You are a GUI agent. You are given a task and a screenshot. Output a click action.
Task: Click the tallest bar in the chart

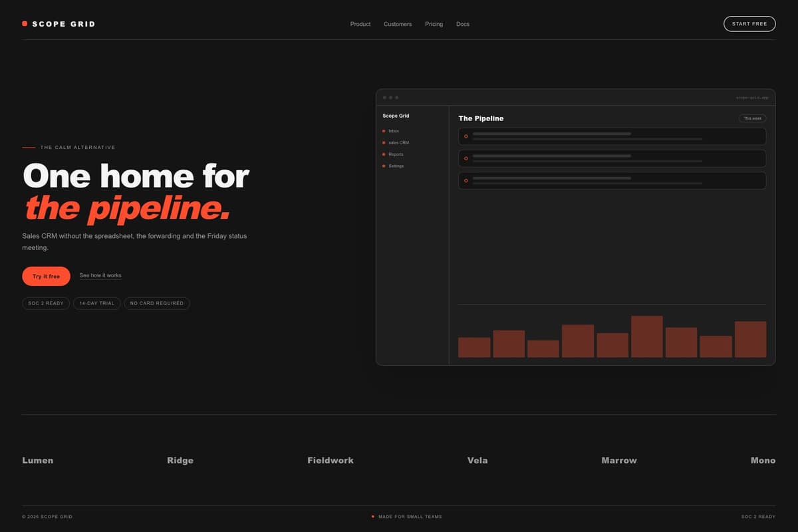[x=647, y=336]
